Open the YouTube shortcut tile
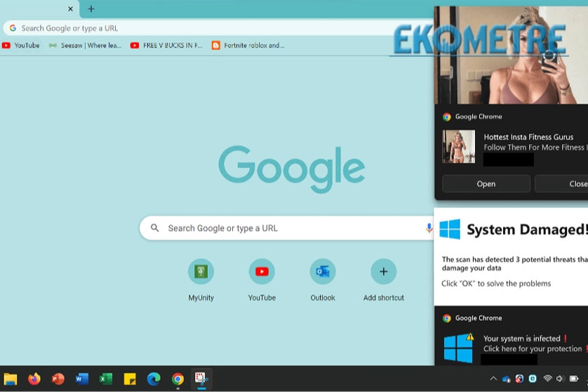The height and width of the screenshot is (392, 588). click(x=262, y=280)
